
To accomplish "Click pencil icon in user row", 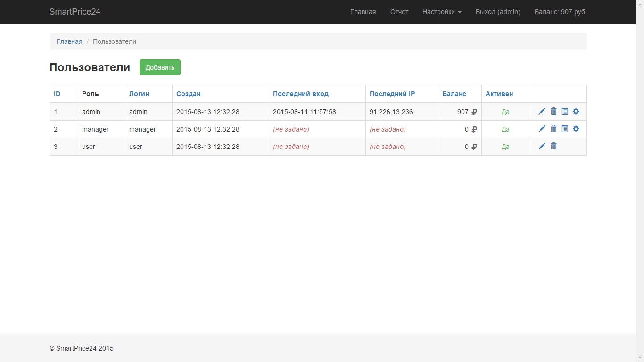I will coord(542,146).
